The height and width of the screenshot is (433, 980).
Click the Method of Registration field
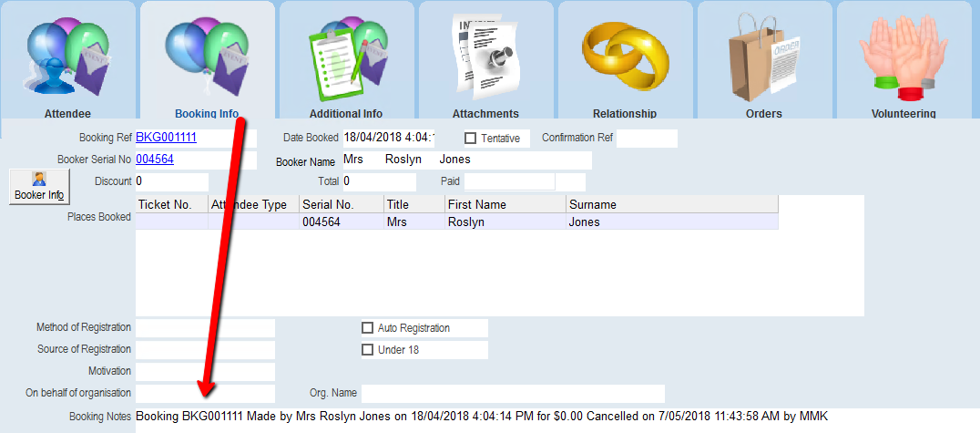point(205,328)
